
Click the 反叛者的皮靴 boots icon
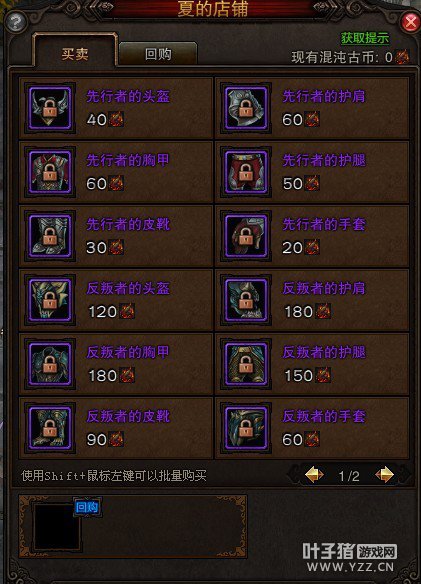click(x=50, y=428)
